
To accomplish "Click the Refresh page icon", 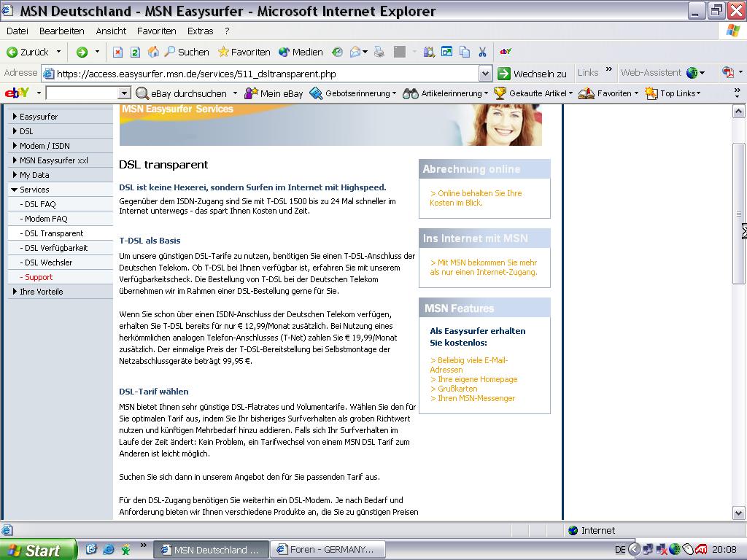I will 135,52.
